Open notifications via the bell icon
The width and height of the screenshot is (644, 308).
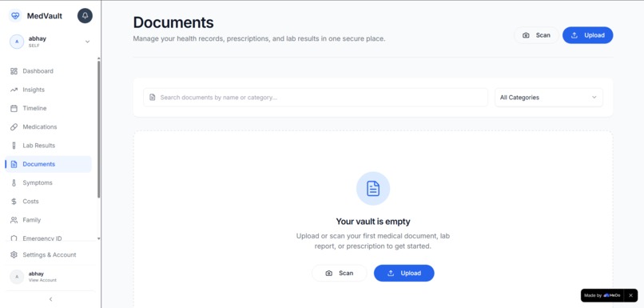click(85, 16)
